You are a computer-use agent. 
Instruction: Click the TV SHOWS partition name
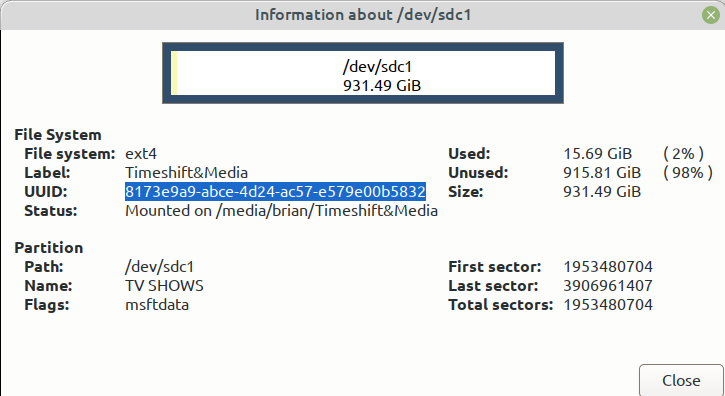pyautogui.click(x=164, y=286)
